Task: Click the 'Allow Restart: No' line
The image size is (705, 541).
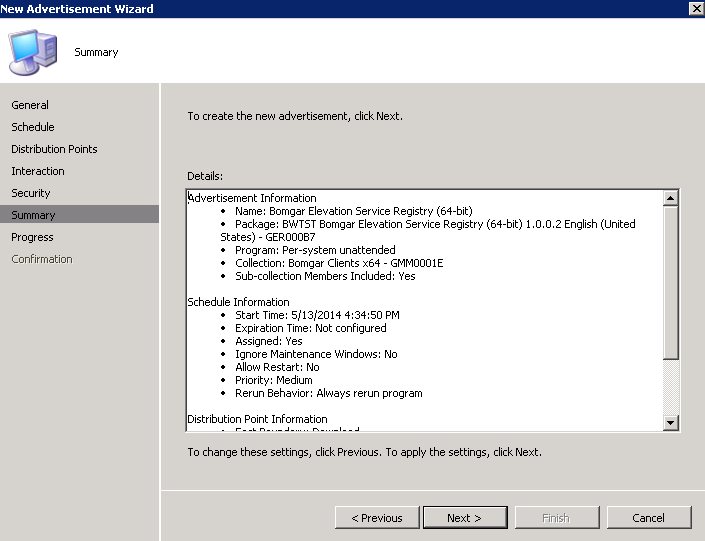Action: [x=277, y=367]
